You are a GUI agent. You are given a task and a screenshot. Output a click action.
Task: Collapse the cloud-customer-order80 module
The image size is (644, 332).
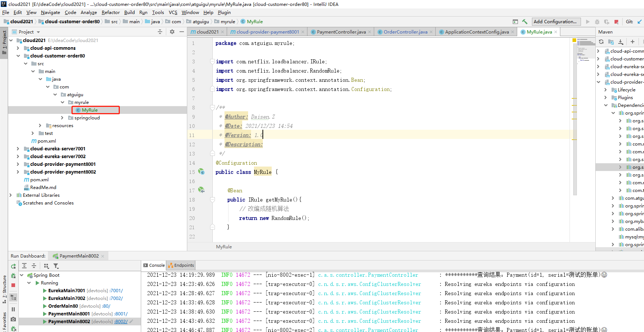click(18, 56)
